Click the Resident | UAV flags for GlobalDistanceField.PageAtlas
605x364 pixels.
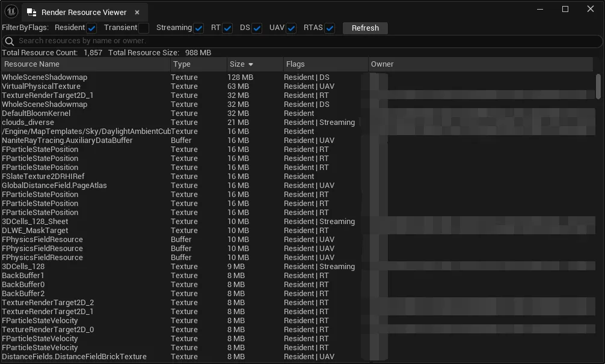(309, 185)
